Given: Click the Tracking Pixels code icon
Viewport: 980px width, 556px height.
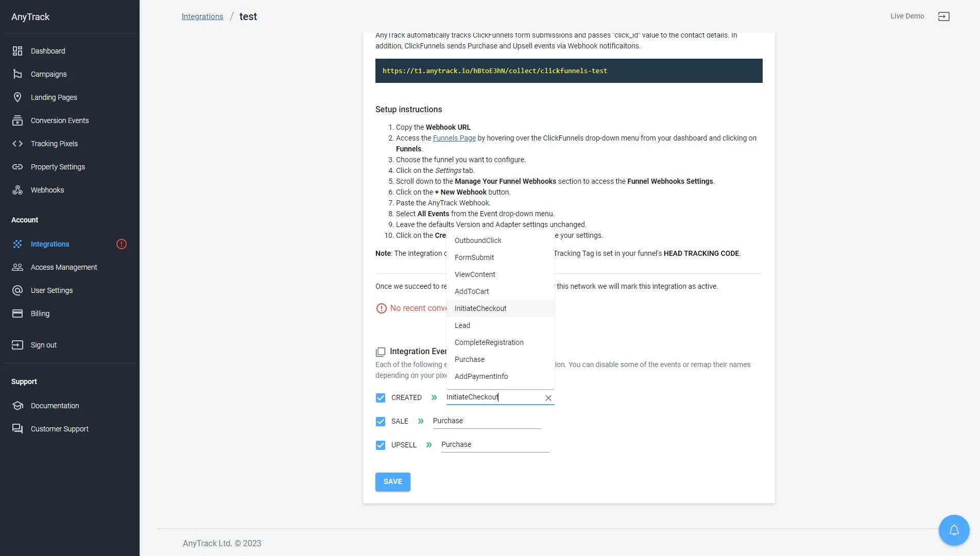Looking at the screenshot, I should (18, 144).
